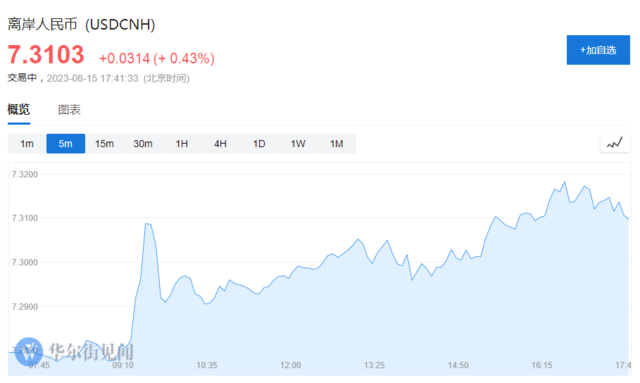
Task: Show the 1W chart period
Action: [x=298, y=144]
